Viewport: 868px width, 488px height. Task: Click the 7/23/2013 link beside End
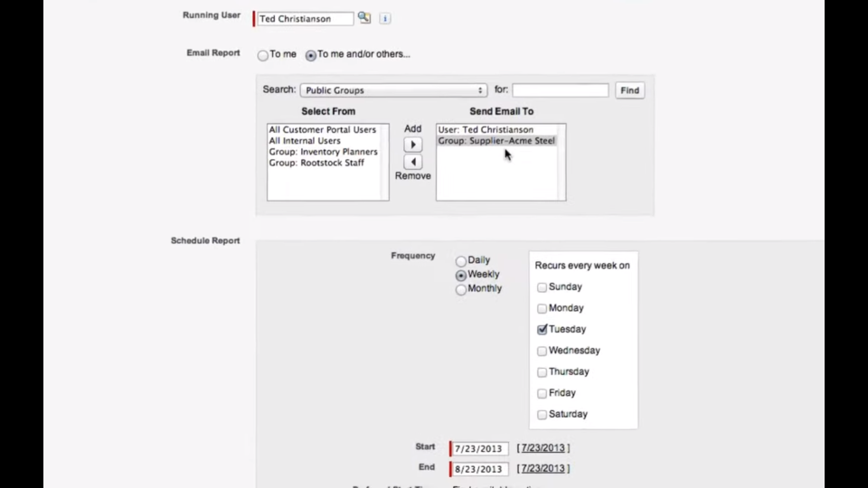(x=543, y=468)
